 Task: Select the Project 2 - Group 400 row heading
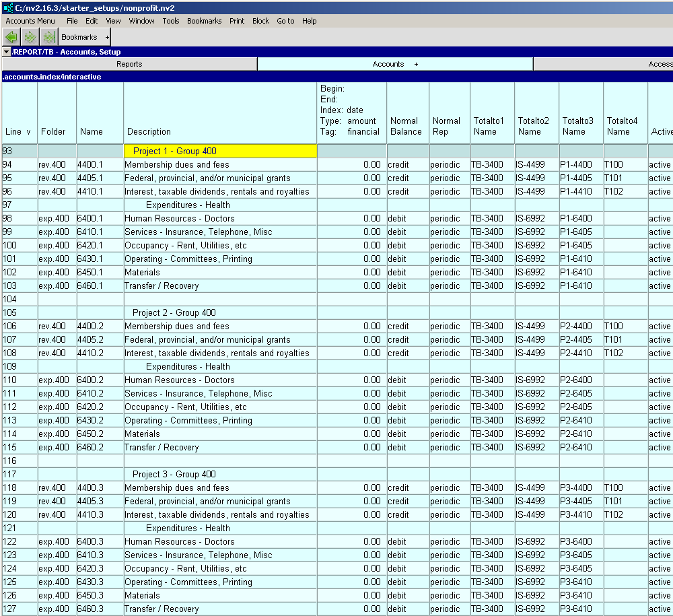coord(174,312)
